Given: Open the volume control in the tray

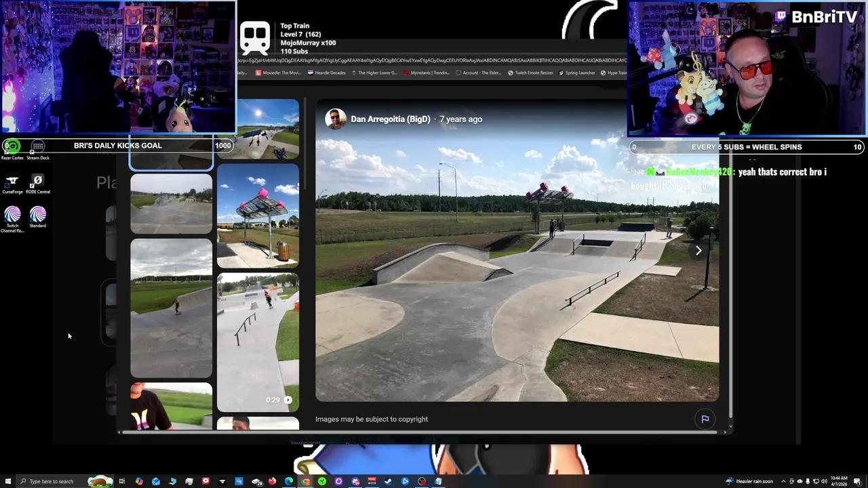Looking at the screenshot, I should (824, 481).
